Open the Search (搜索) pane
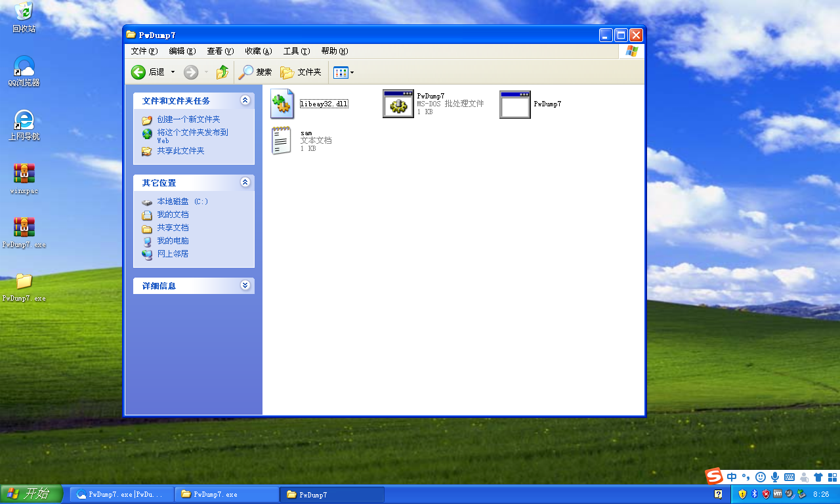Image resolution: width=840 pixels, height=504 pixels. 255,72
